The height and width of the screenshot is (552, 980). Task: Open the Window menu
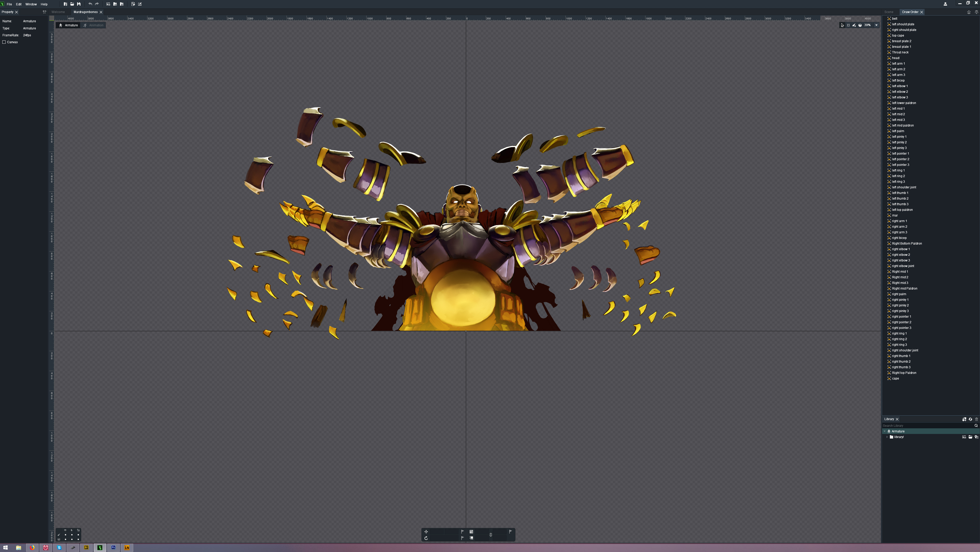31,4
